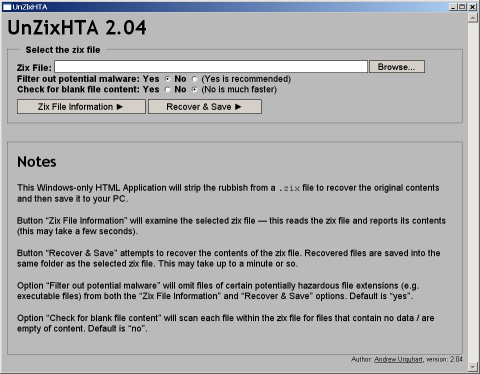Click the scrollbar up arrow
The width and height of the screenshot is (480, 374).
473,18
